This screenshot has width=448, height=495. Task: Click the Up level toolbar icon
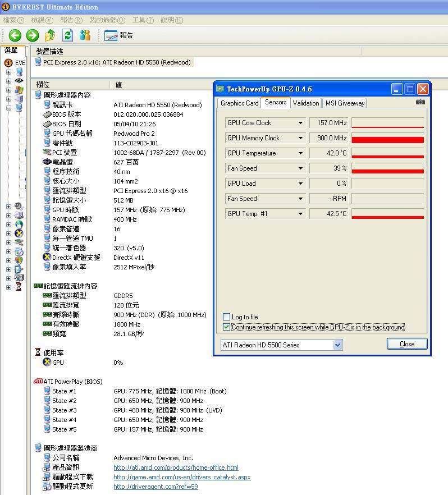[50, 35]
